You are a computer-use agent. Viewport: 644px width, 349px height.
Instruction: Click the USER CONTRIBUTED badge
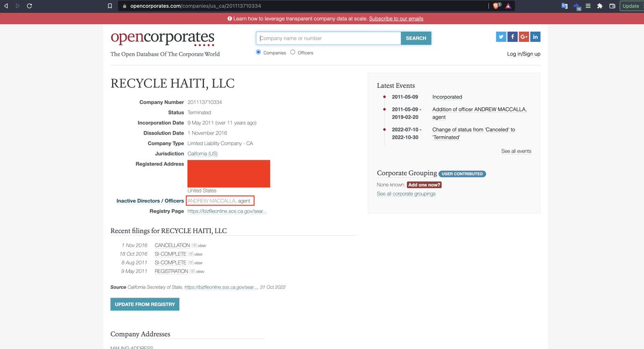click(462, 174)
